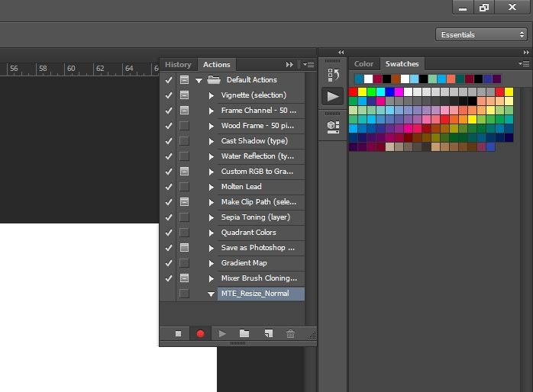Open the Essentials workspace dropdown
533x392 pixels.
point(480,34)
